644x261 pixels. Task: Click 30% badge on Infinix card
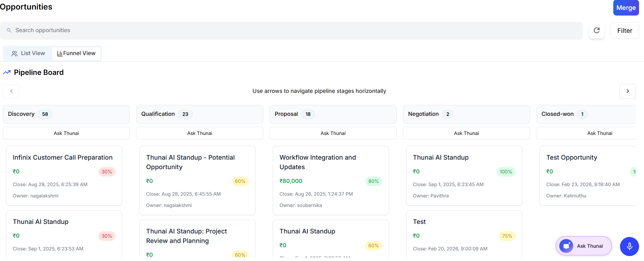[x=107, y=172]
